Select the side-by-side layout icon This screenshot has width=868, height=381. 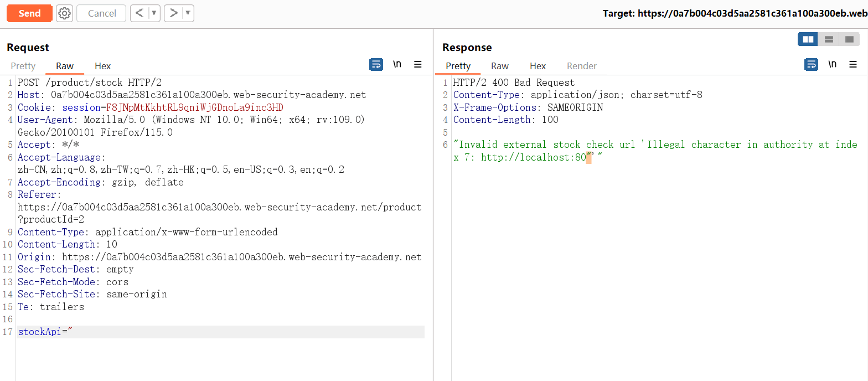808,39
